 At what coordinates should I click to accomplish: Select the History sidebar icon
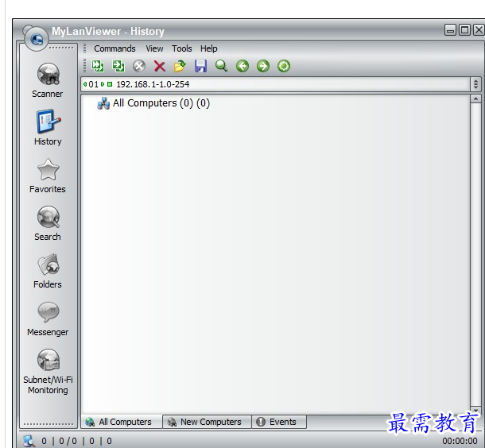(48, 127)
